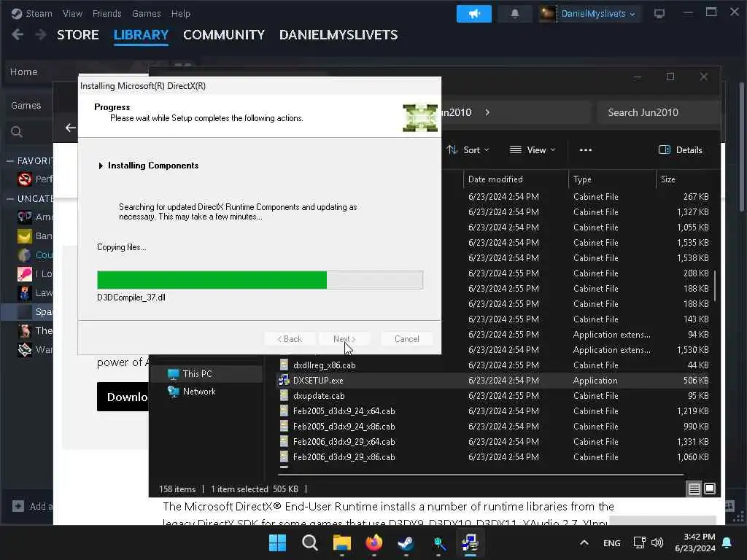Sort by Type column header
The image size is (747, 560).
[582, 179]
